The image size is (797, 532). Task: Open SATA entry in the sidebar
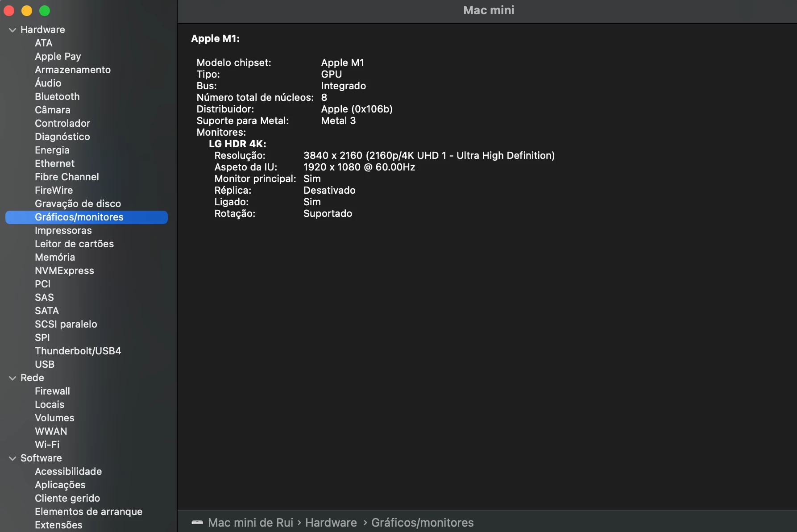click(x=47, y=311)
